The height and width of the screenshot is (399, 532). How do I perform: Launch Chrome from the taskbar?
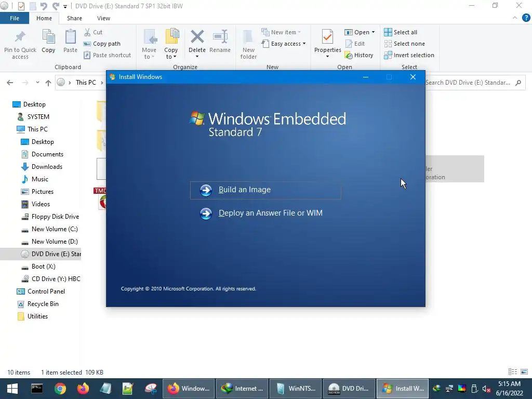click(x=60, y=389)
